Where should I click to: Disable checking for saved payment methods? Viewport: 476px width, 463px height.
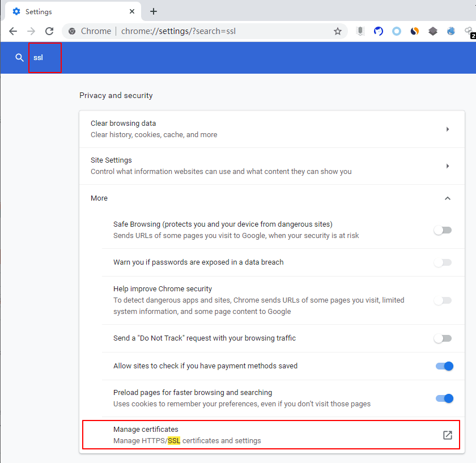(x=444, y=366)
